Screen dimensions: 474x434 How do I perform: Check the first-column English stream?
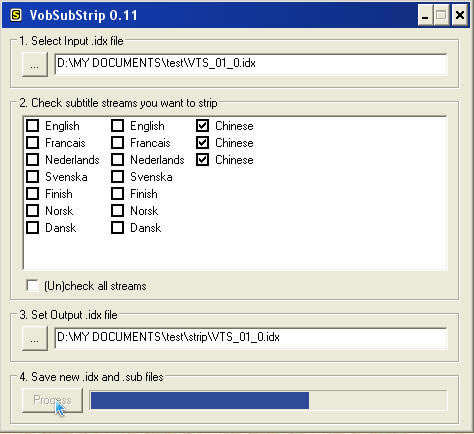(x=32, y=126)
